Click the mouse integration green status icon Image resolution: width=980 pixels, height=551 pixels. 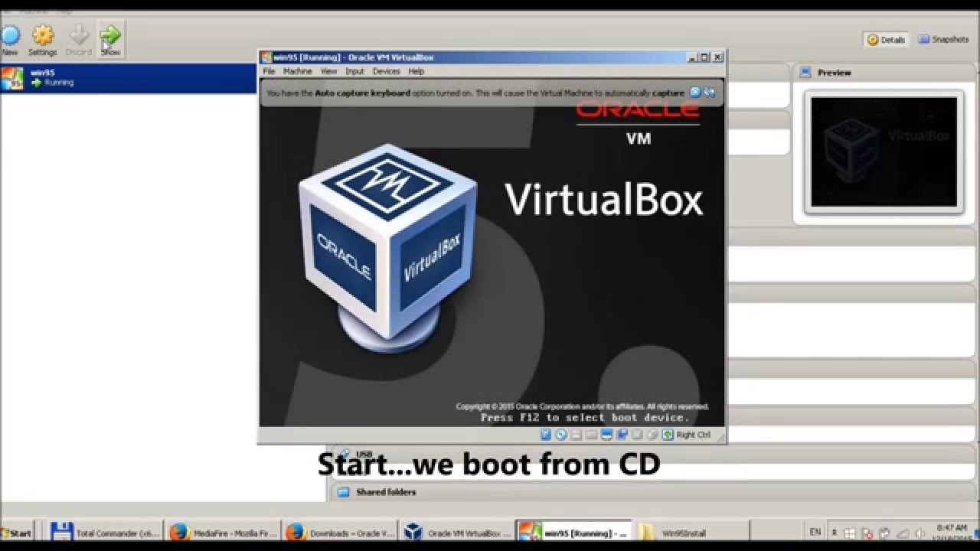[x=668, y=435]
